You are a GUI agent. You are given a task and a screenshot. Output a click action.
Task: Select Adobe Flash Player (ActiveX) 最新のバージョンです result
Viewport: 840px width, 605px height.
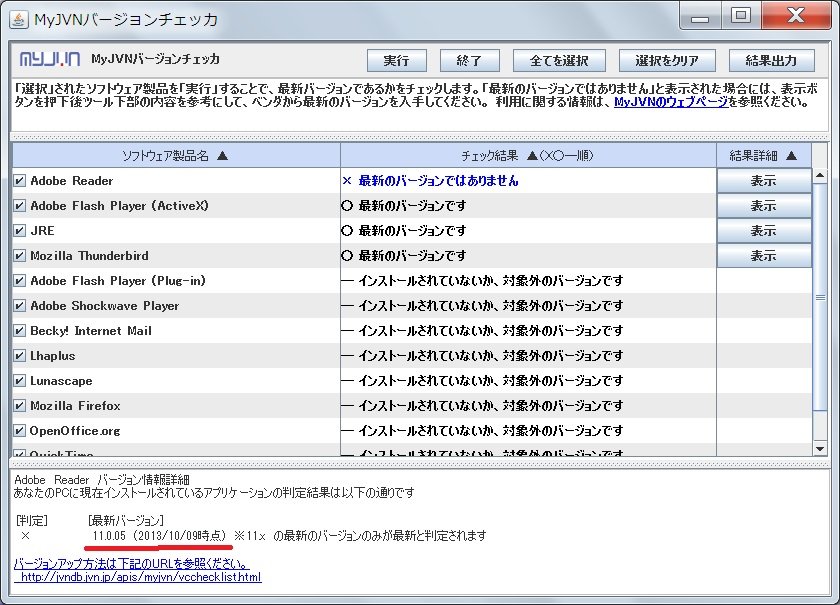[x=412, y=206]
